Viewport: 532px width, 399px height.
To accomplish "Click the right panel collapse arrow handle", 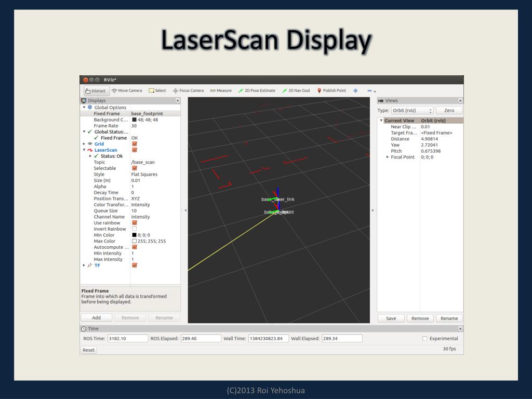I will coord(373,210).
